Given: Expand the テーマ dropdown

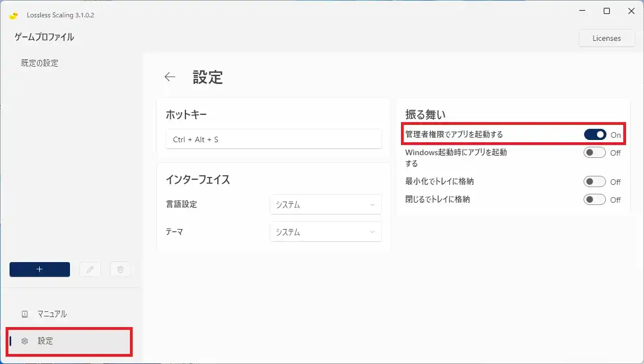Looking at the screenshot, I should pyautogui.click(x=325, y=232).
